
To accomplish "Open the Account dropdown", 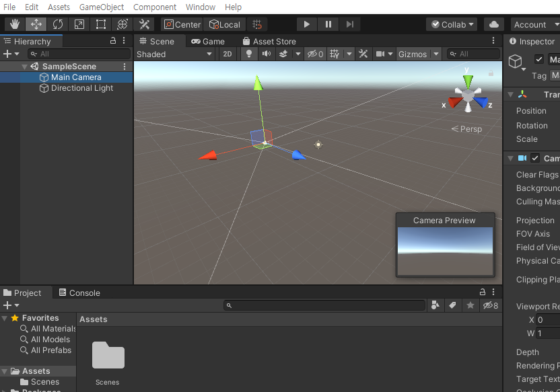I will (x=536, y=25).
